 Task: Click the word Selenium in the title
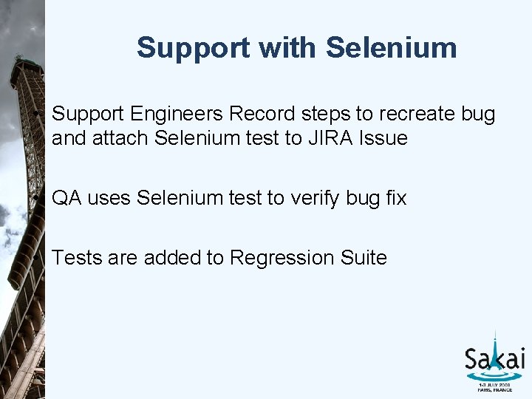pyautogui.click(x=391, y=47)
